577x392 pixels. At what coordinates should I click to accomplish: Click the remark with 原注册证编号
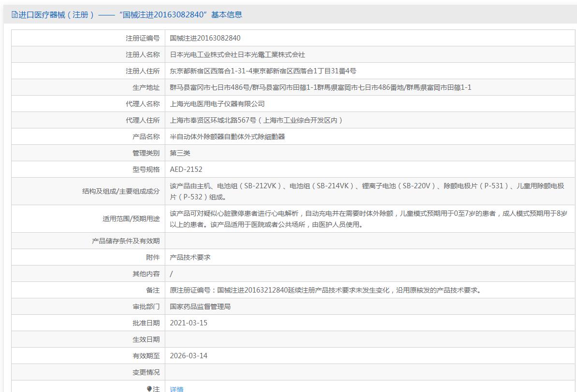tap(326, 290)
